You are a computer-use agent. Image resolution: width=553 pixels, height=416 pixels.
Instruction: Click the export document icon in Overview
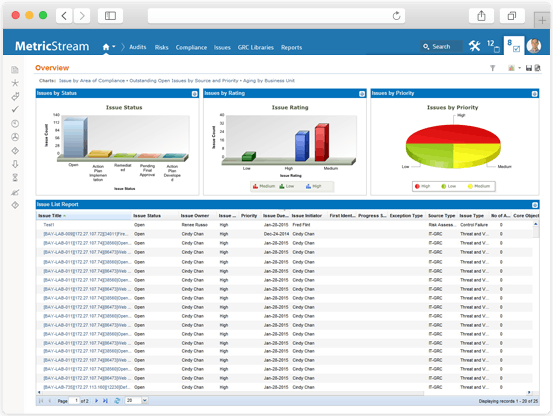pos(537,68)
